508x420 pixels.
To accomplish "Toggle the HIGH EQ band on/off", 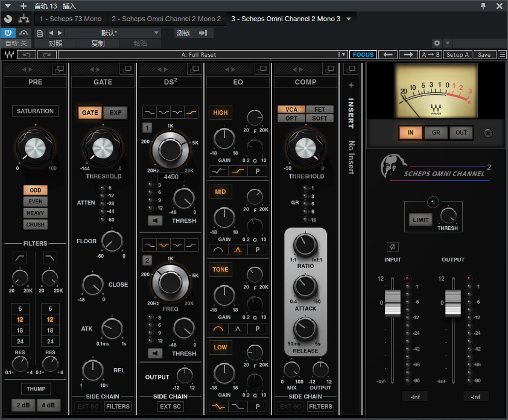I will 220,112.
